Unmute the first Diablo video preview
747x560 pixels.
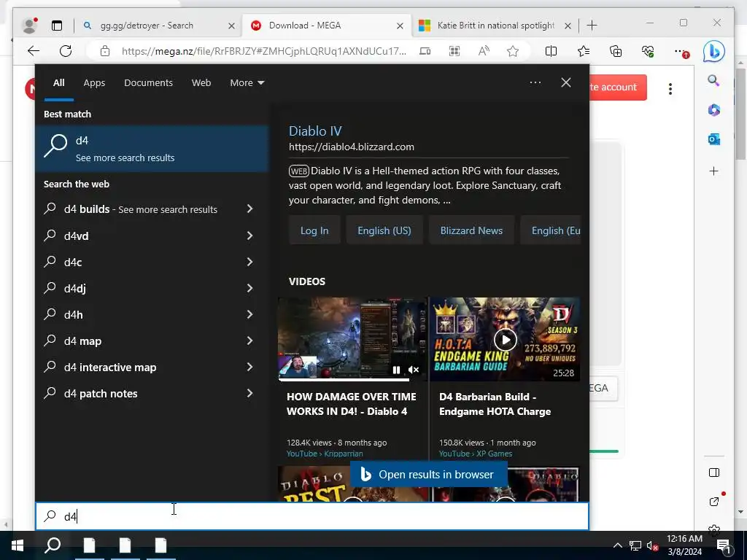tap(414, 370)
